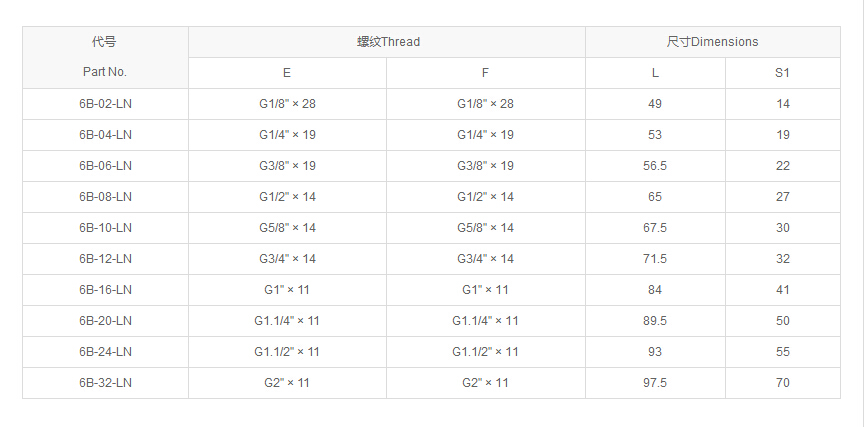Click the Part No. column header
This screenshot has height=427, width=865.
click(x=105, y=72)
